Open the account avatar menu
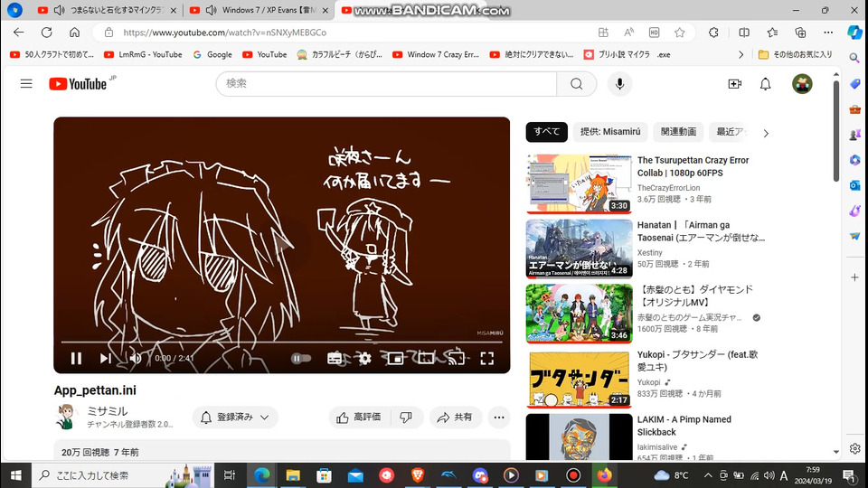This screenshot has width=868, height=488. click(x=802, y=84)
